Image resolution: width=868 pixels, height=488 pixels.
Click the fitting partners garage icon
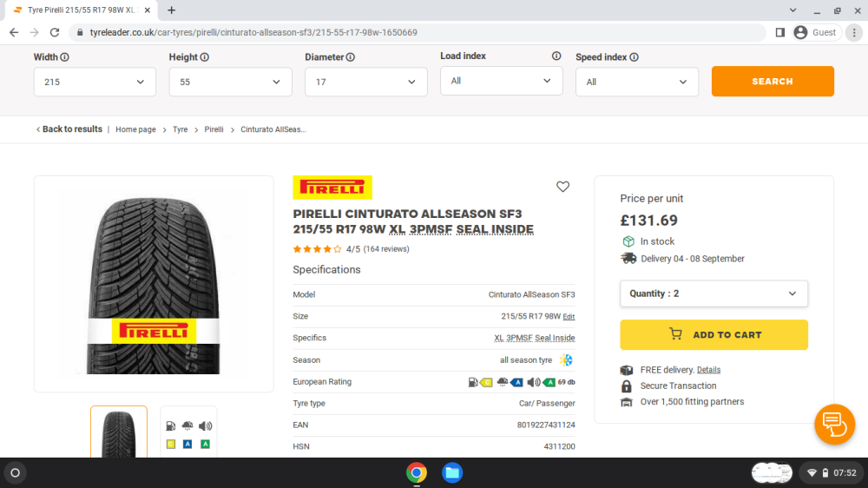tap(627, 402)
